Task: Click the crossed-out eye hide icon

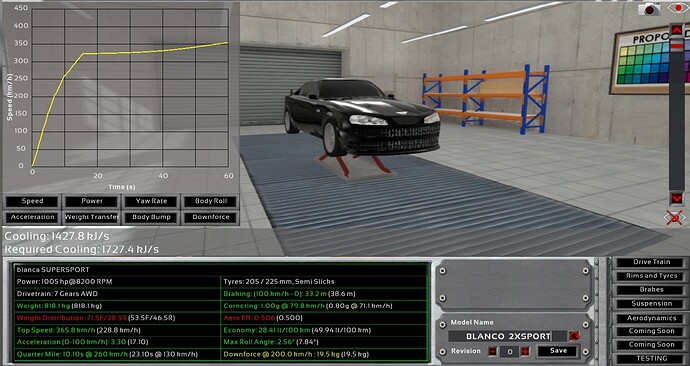Action: (675, 218)
